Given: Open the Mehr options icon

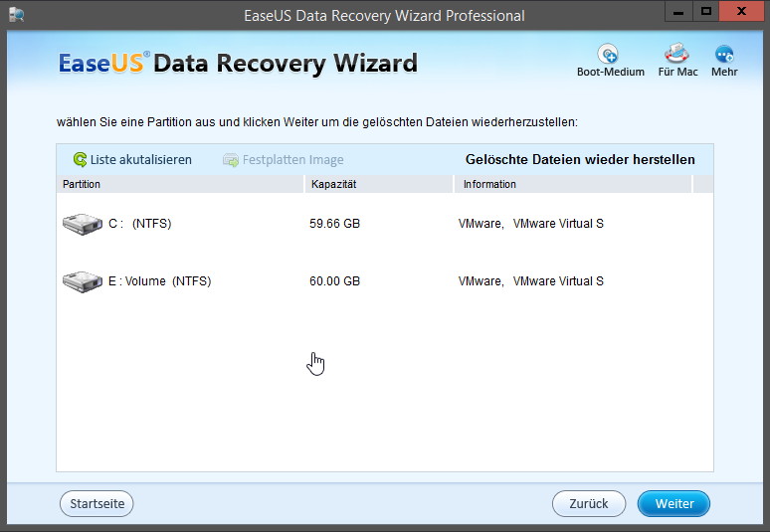Looking at the screenshot, I should click(724, 54).
